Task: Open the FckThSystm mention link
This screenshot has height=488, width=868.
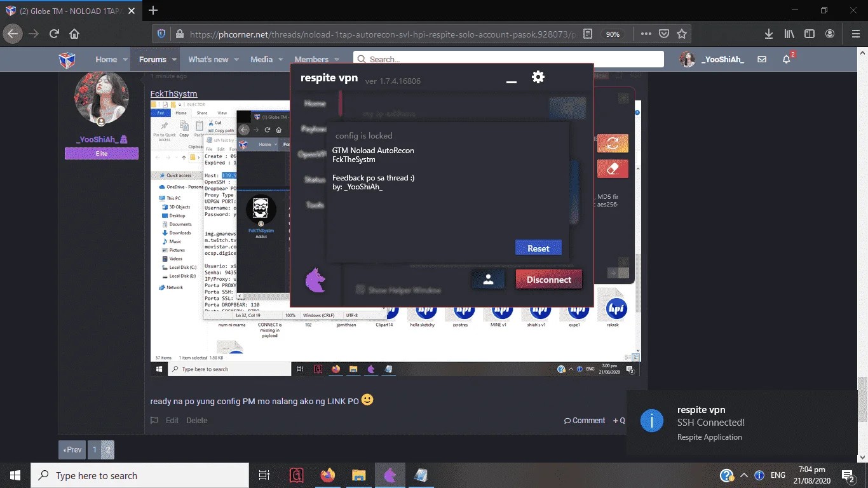Action: (173, 93)
